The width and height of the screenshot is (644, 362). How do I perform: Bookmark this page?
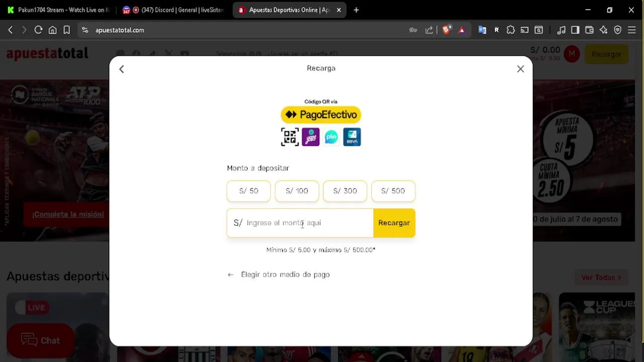click(x=66, y=30)
